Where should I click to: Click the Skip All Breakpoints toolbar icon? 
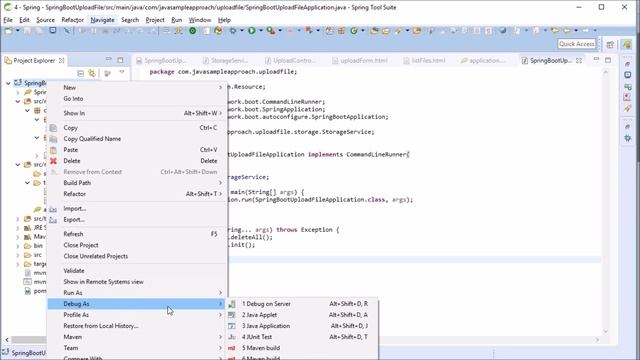[67, 31]
